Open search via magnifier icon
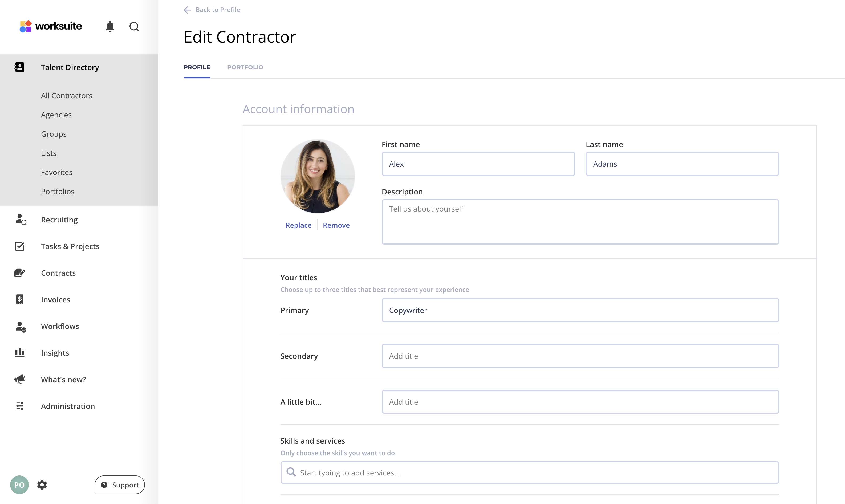The height and width of the screenshot is (504, 845). click(x=134, y=26)
